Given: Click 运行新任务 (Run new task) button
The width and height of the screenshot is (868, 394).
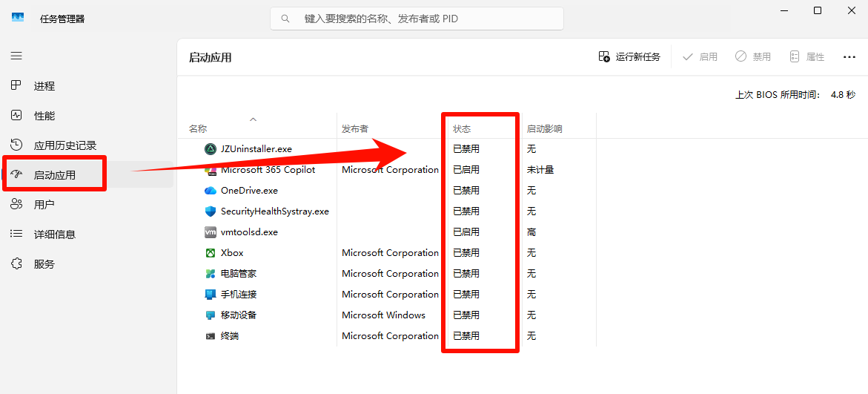Looking at the screenshot, I should pyautogui.click(x=629, y=57).
